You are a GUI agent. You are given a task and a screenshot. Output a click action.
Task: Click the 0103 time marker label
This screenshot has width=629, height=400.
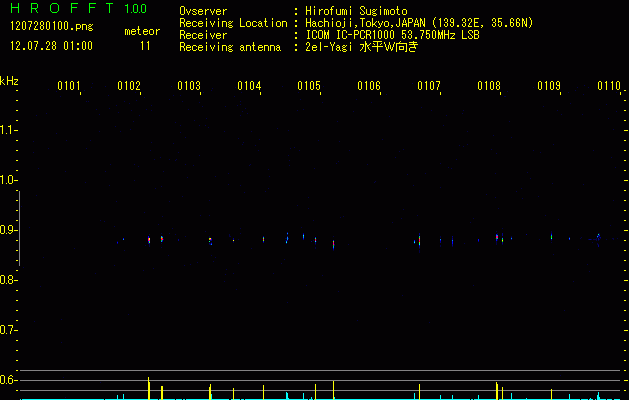point(189,86)
